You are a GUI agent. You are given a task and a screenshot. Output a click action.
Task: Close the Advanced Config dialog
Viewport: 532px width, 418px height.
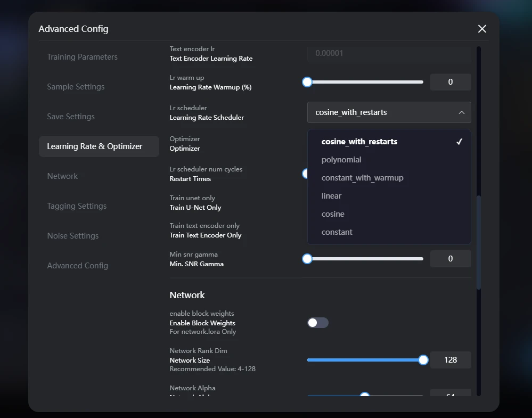(482, 29)
